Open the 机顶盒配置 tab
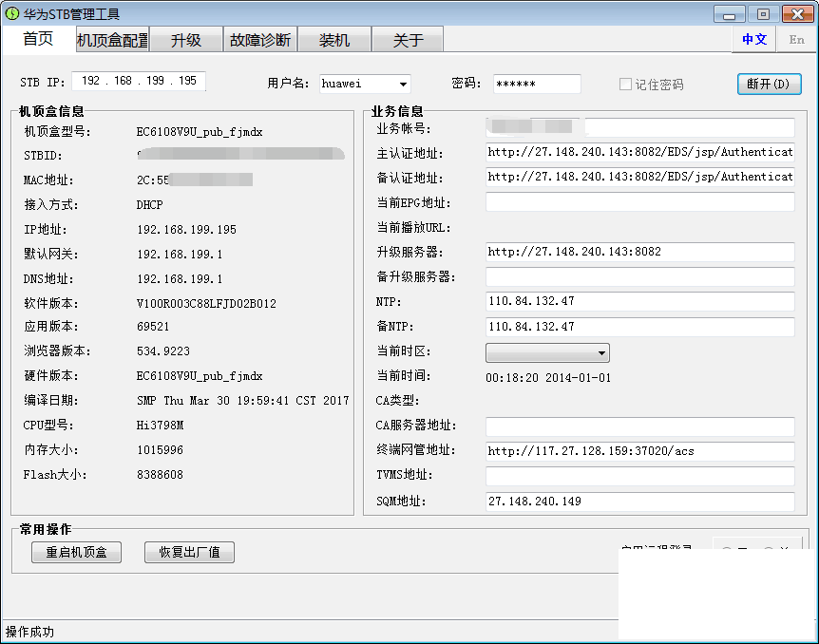 (x=113, y=40)
